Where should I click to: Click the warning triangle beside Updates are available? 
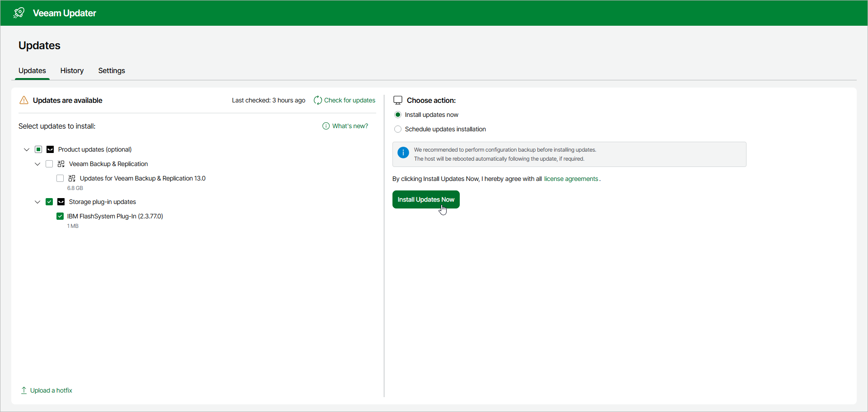click(24, 100)
